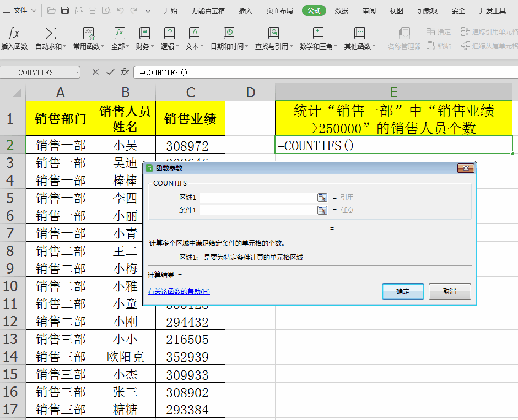The image size is (518, 420).
Task: Open the 日期和时间 functions icon
Action: 229,34
